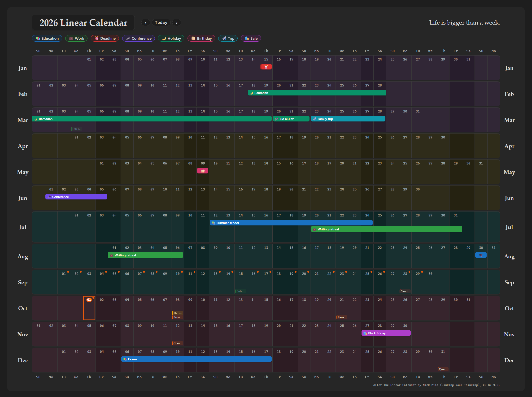Click the 'Quar...' item on Dec 31
Screen dimensions: 532x397
[x=443, y=369]
